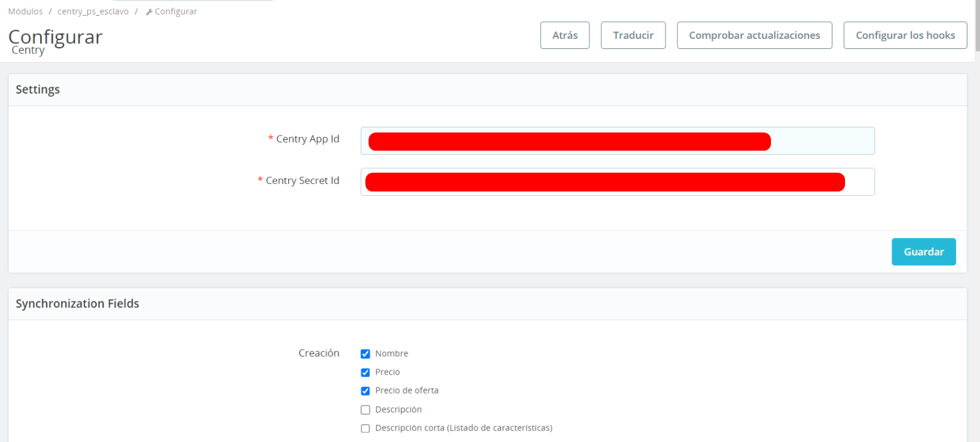980x442 pixels.
Task: Click the Creación label
Action: tap(319, 353)
